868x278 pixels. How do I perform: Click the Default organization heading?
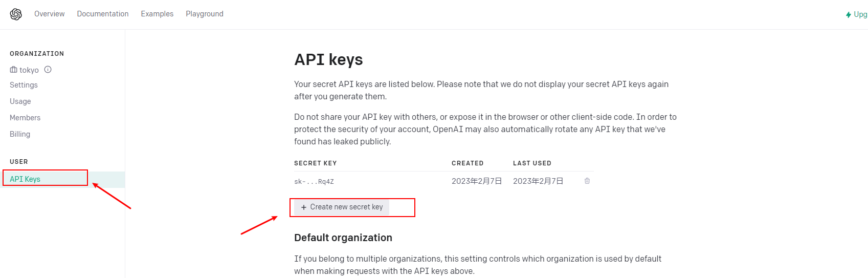(343, 238)
